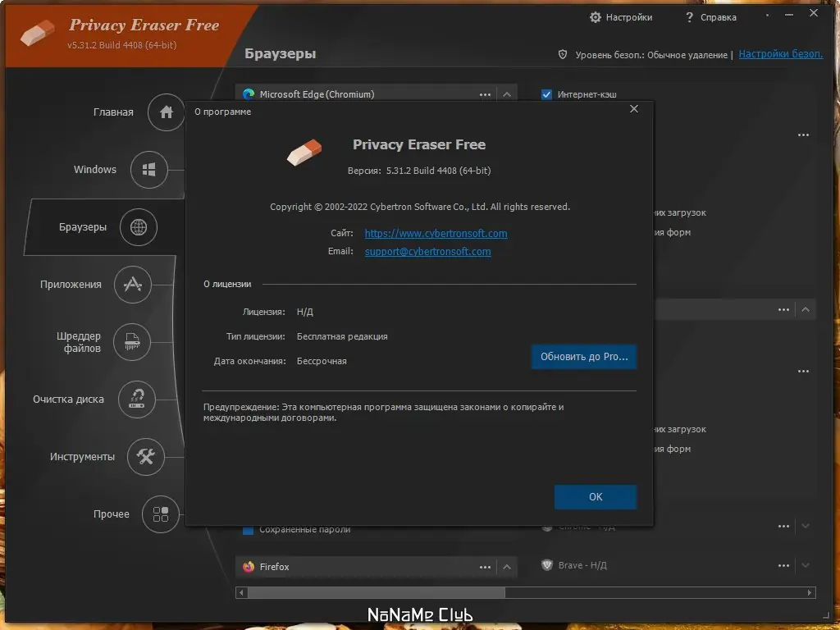
Task: Open the Brave three-dots menu
Action: (783, 566)
